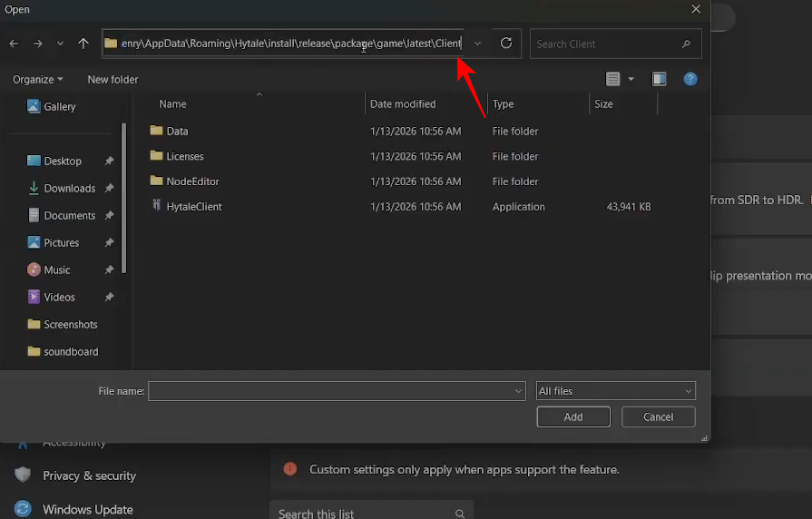Click the Back navigation arrow

pyautogui.click(x=14, y=44)
